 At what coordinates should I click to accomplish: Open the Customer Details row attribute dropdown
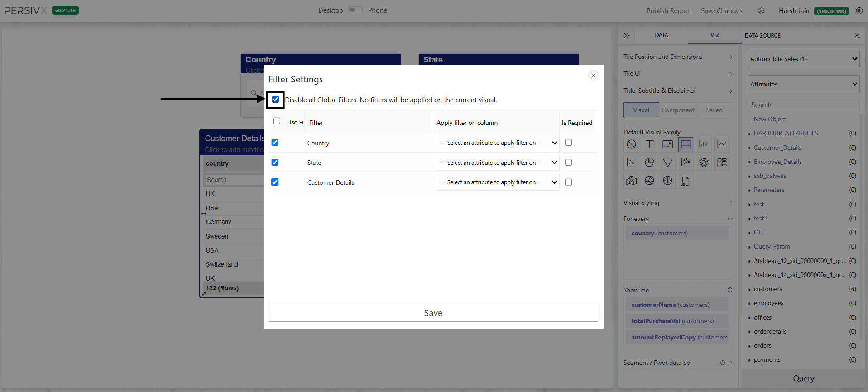498,182
